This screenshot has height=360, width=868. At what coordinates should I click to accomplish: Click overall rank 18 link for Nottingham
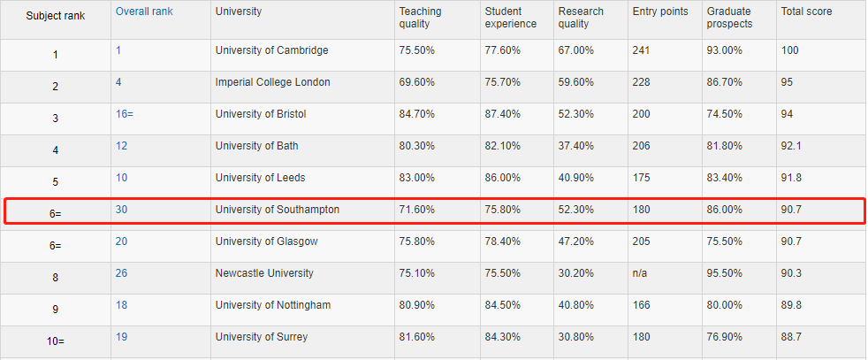coord(121,305)
